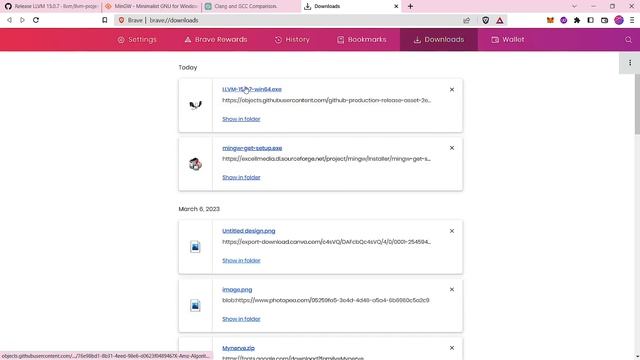Switch to the Clang and GCC Comparison tab
The width and height of the screenshot is (640, 360).
[251, 6]
